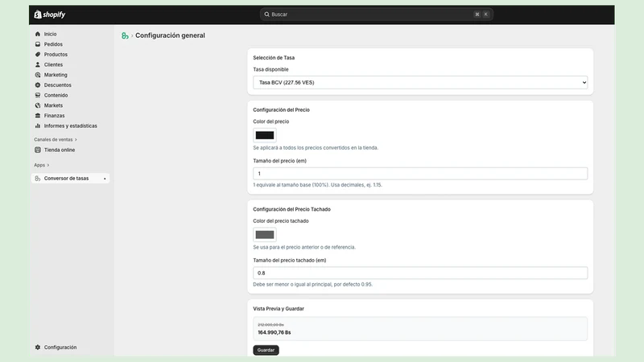The width and height of the screenshot is (644, 362).
Task: Open Contenido menu item
Action: tap(56, 95)
